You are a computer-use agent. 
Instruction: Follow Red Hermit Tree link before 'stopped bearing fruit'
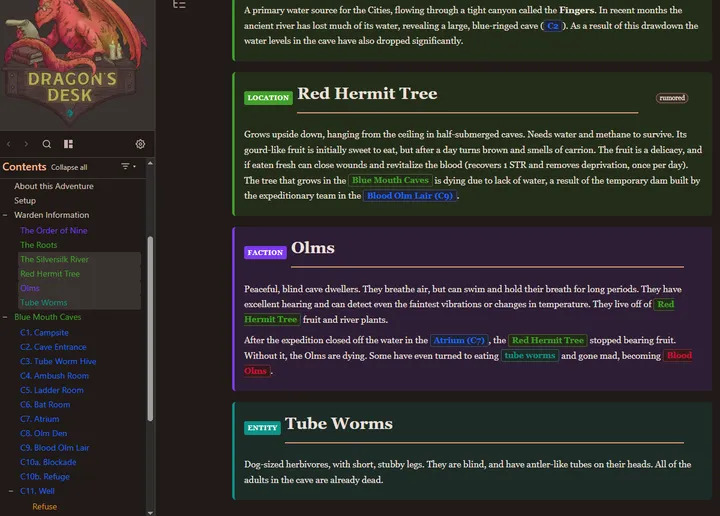coord(547,340)
